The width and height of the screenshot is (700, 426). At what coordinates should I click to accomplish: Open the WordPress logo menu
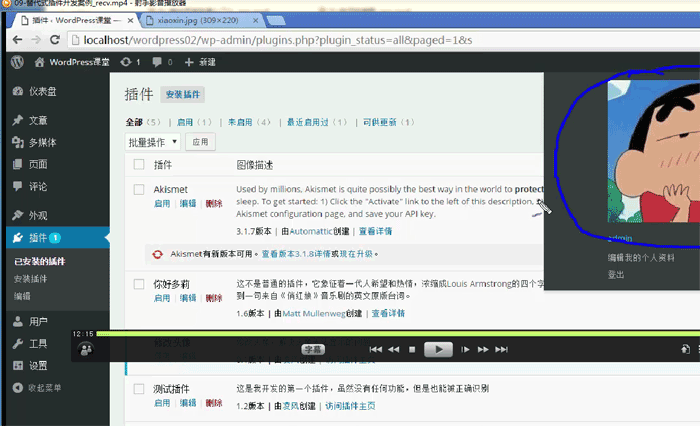tap(17, 62)
